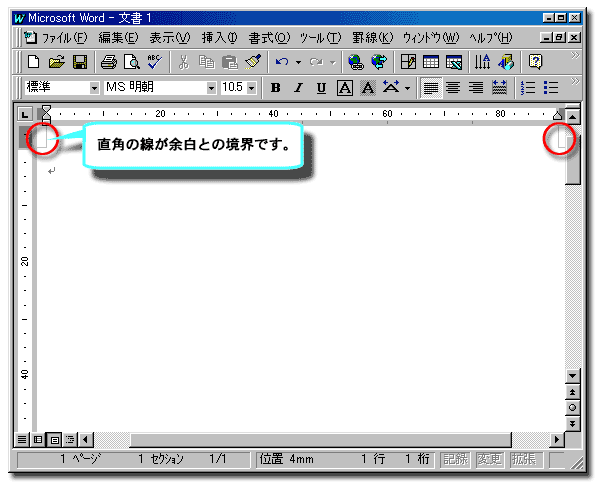Create a new blank document
This screenshot has height=488, width=600.
(33, 62)
